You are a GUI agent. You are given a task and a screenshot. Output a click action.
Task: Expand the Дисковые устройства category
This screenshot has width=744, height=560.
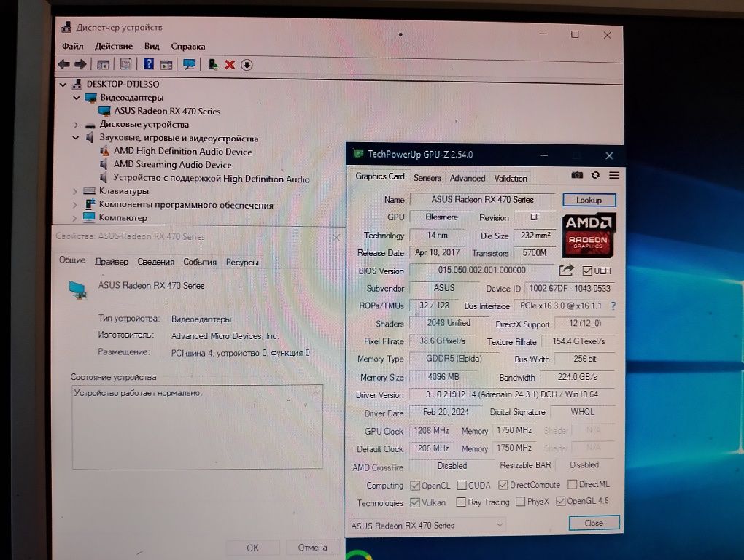click(76, 125)
